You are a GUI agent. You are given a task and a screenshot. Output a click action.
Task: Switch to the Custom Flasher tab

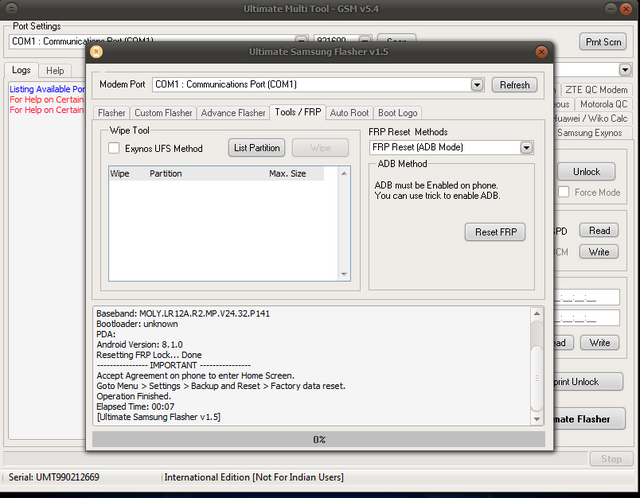163,113
